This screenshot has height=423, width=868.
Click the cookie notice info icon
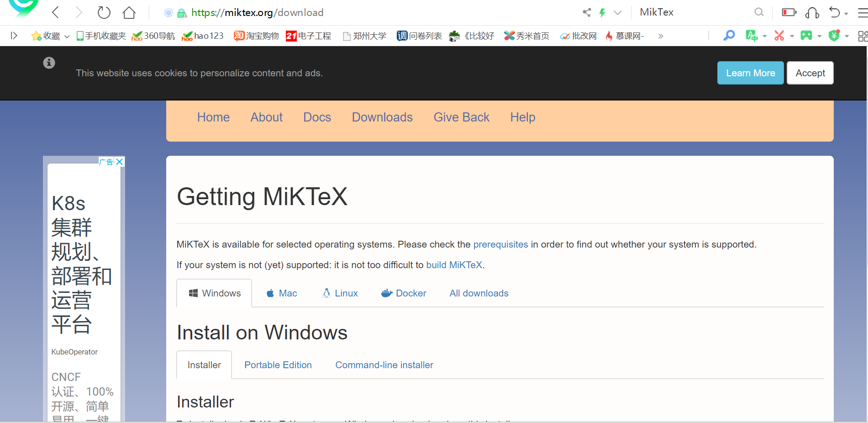coord(49,63)
